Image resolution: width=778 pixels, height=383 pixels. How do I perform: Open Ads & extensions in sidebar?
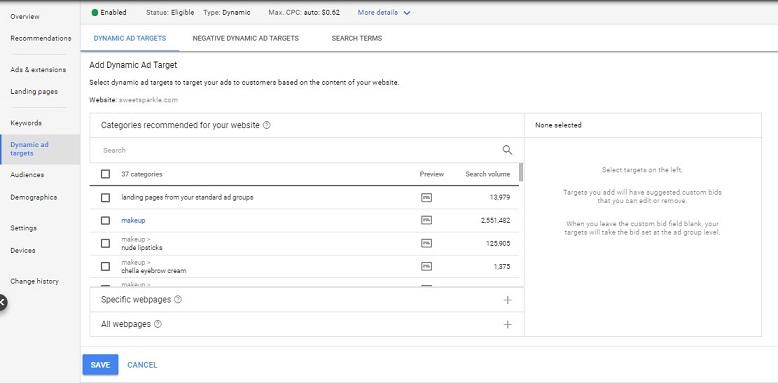point(38,70)
